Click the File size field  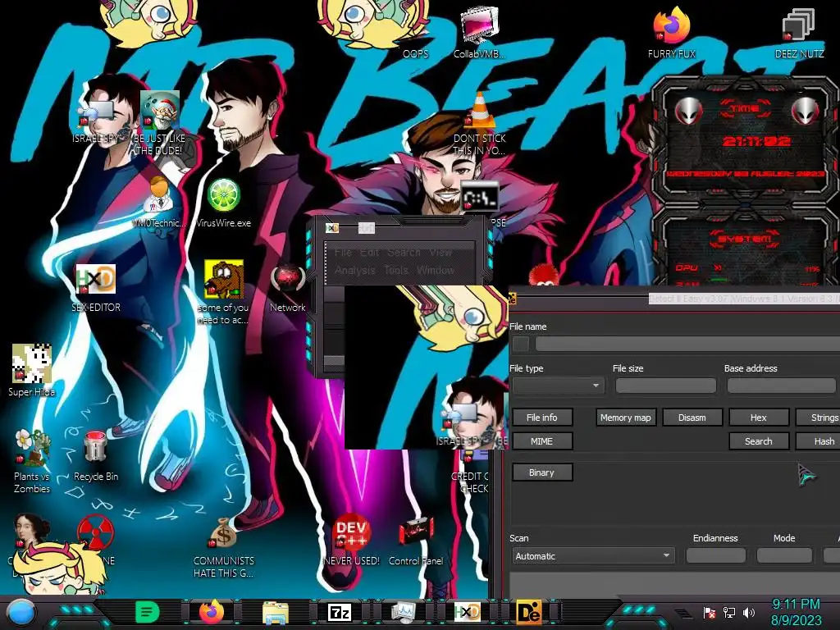(x=666, y=386)
